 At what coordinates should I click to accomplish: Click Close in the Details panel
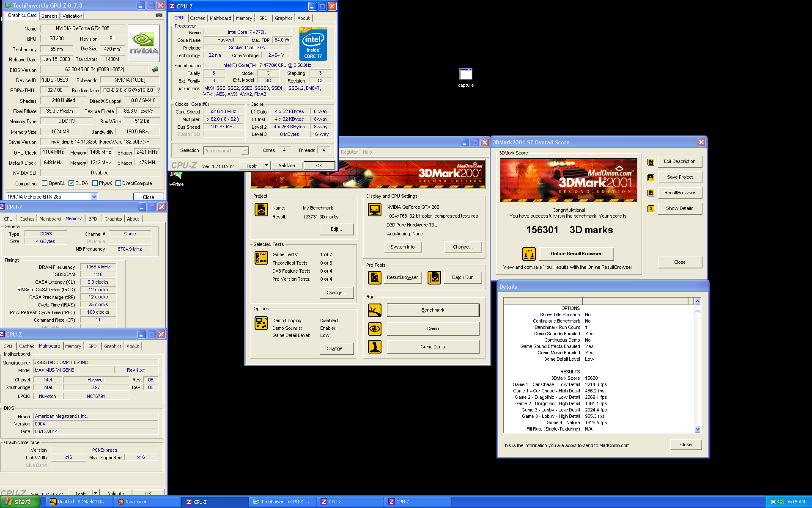pos(686,444)
